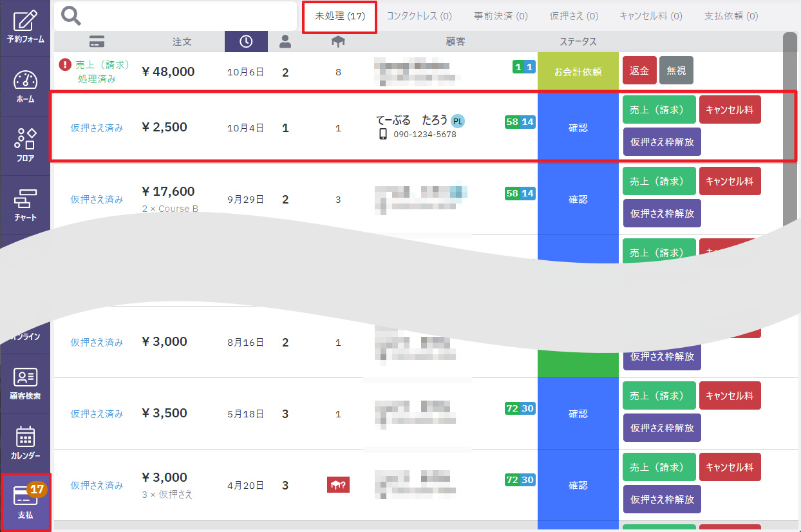Open the フロア floor view icon
Image resolution: width=801 pixels, height=532 pixels.
(x=25, y=146)
